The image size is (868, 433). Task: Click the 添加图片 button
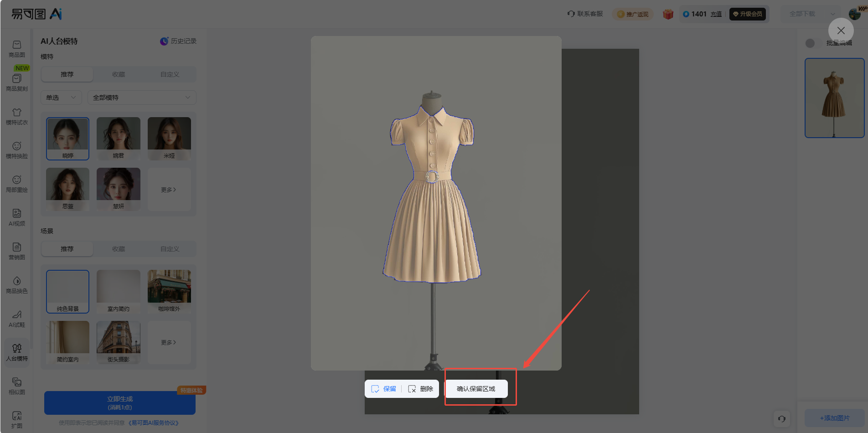(x=835, y=418)
